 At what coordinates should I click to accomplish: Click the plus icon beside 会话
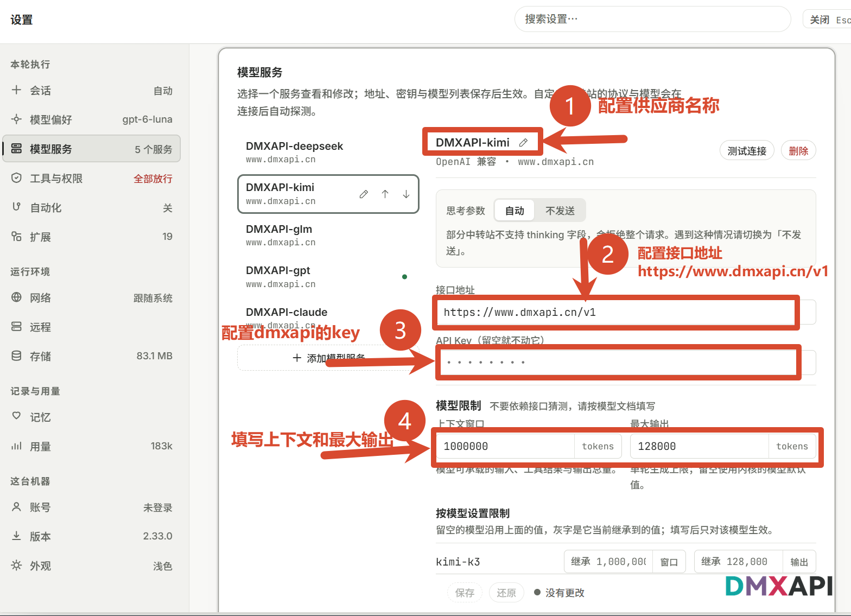(x=17, y=90)
